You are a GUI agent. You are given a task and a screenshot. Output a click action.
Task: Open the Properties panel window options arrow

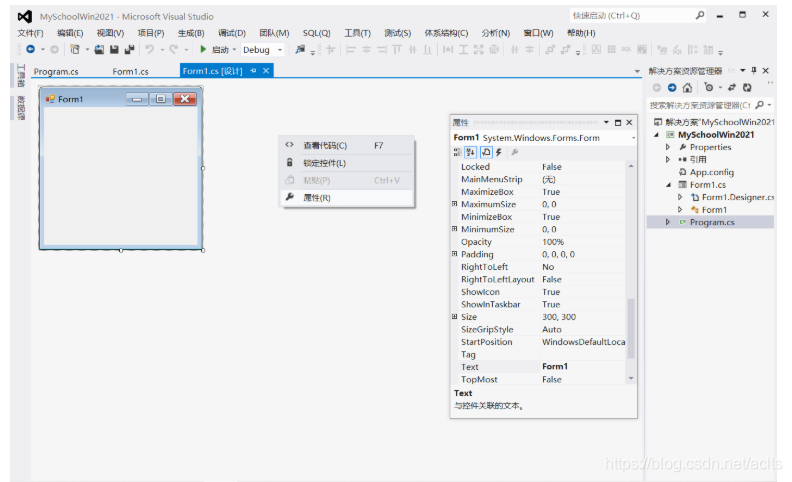pyautogui.click(x=606, y=122)
